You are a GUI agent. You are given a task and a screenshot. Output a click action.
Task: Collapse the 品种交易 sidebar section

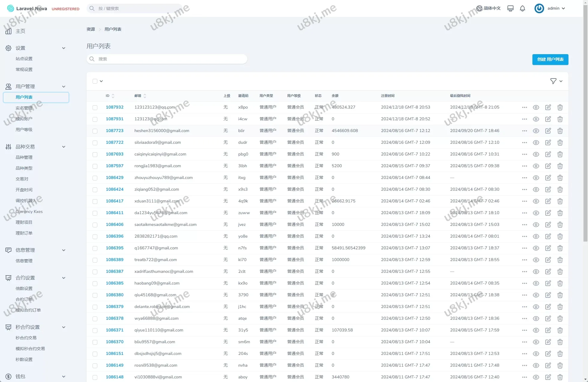63,147
